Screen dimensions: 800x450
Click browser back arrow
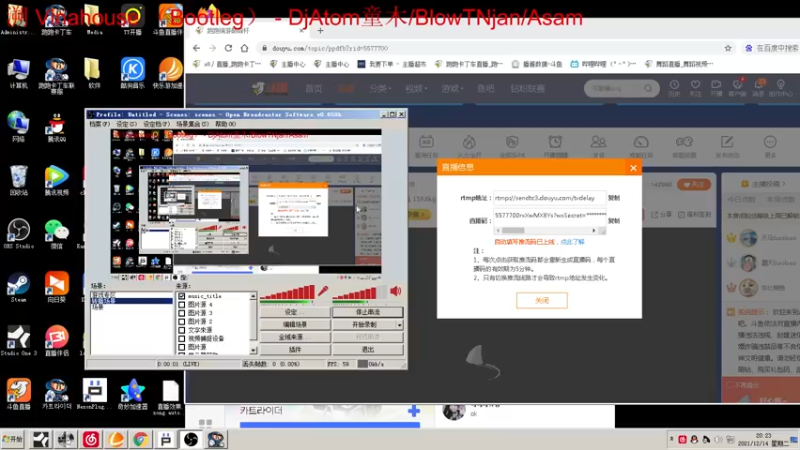click(197, 48)
